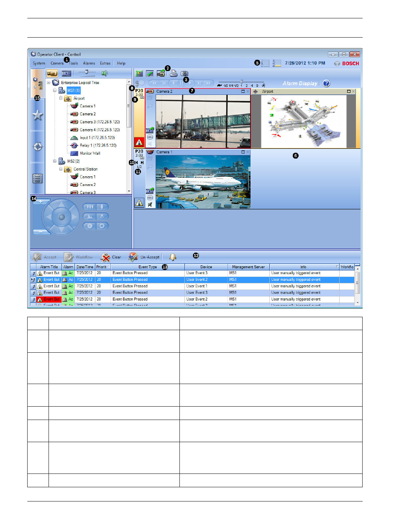Image resolution: width=399 pixels, height=532 pixels.
Task: Open the System menu
Action: pyautogui.click(x=39, y=64)
